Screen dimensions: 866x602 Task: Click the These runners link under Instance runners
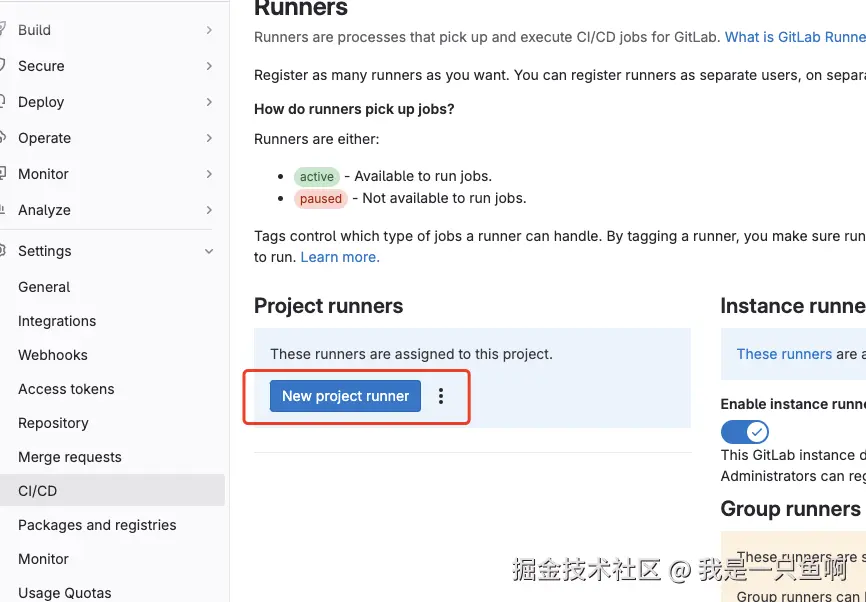(784, 354)
